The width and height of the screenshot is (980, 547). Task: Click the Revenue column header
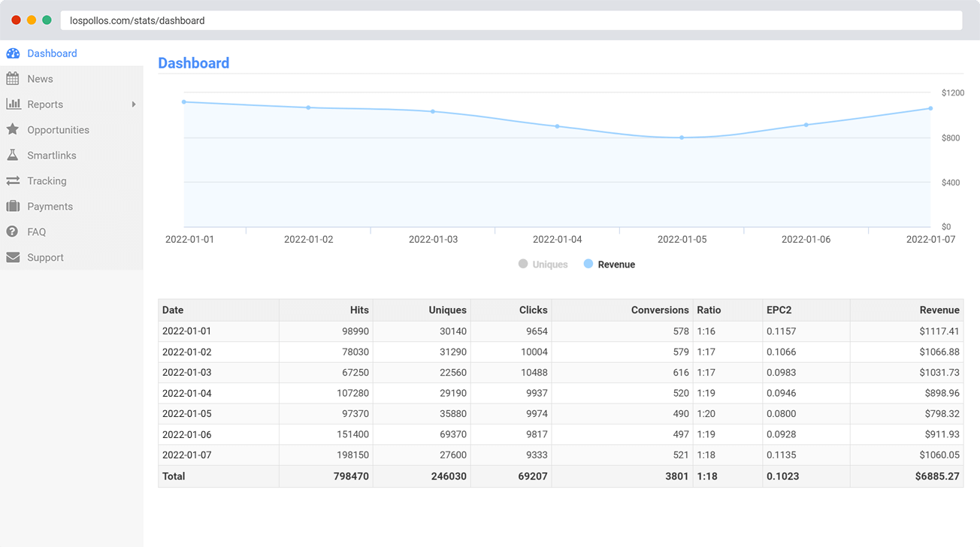pos(939,310)
